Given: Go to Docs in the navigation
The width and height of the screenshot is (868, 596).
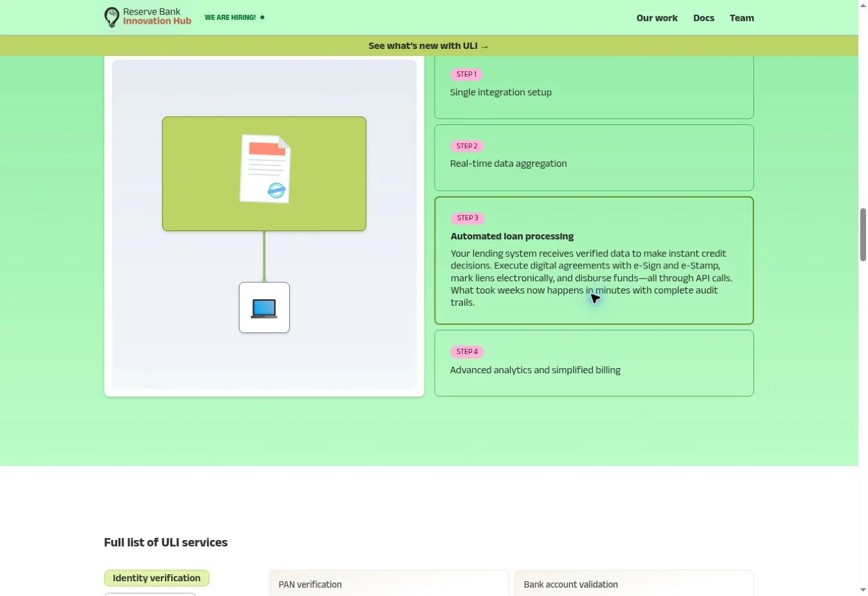Looking at the screenshot, I should pyautogui.click(x=704, y=18).
